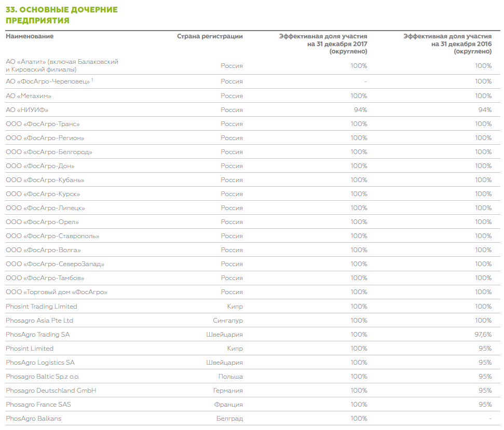Image resolution: width=504 pixels, height=430 pixels.
Task: Click ООО «ФосАгро-Белгород»
Action: coord(49,152)
